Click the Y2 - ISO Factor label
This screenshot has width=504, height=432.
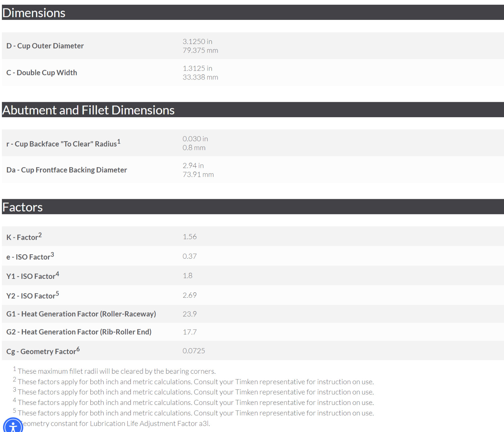click(33, 295)
